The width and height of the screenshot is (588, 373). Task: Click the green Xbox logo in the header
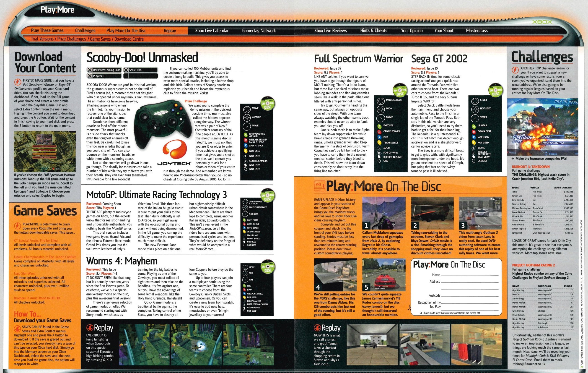tap(542, 22)
